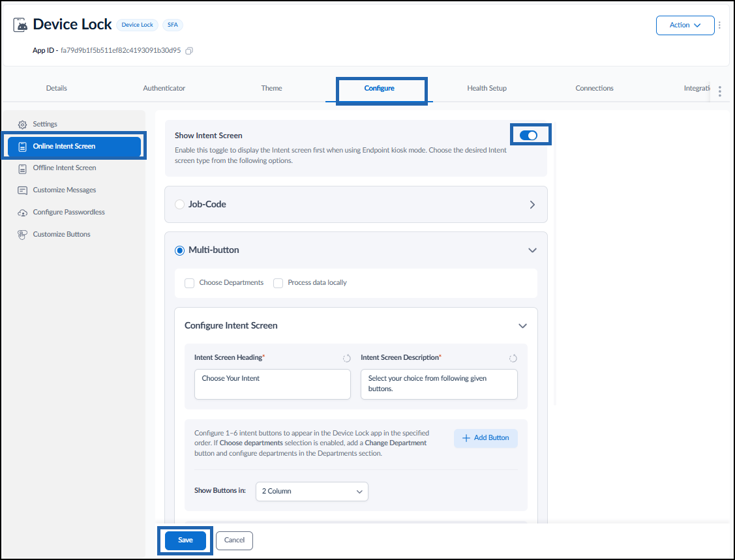The height and width of the screenshot is (560, 735).
Task: Click the Configure Passwordless cloud icon
Action: 22,213
